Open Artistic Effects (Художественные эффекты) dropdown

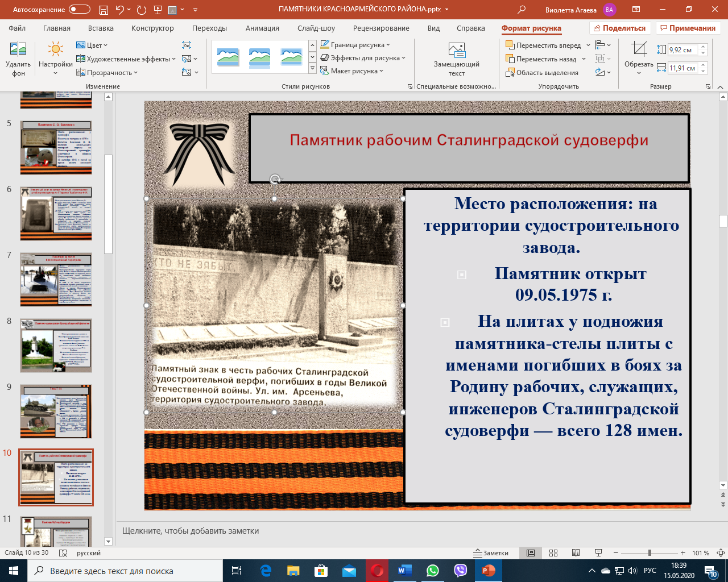point(126,59)
